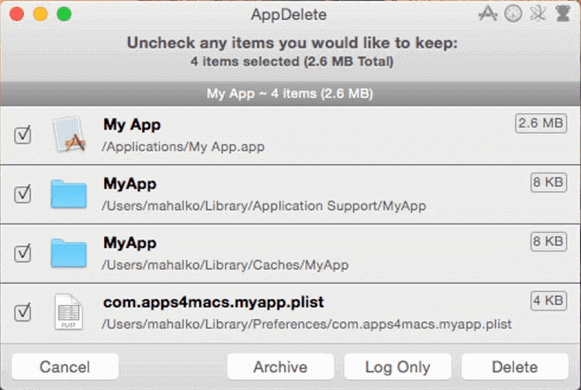This screenshot has height=390, width=581.
Task: Click the My App ~ 4 items header bar
Action: (x=290, y=94)
